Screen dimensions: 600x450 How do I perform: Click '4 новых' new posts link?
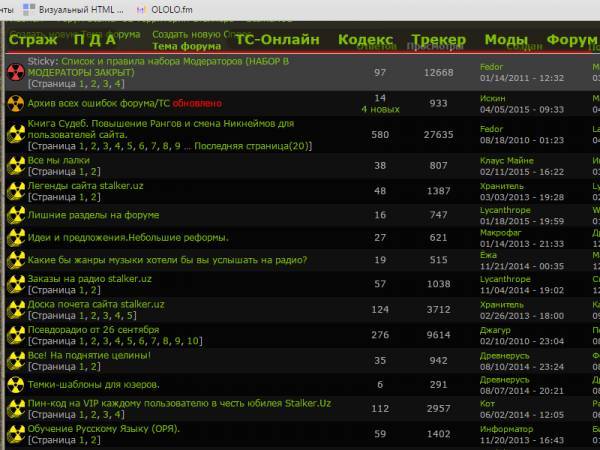(379, 109)
